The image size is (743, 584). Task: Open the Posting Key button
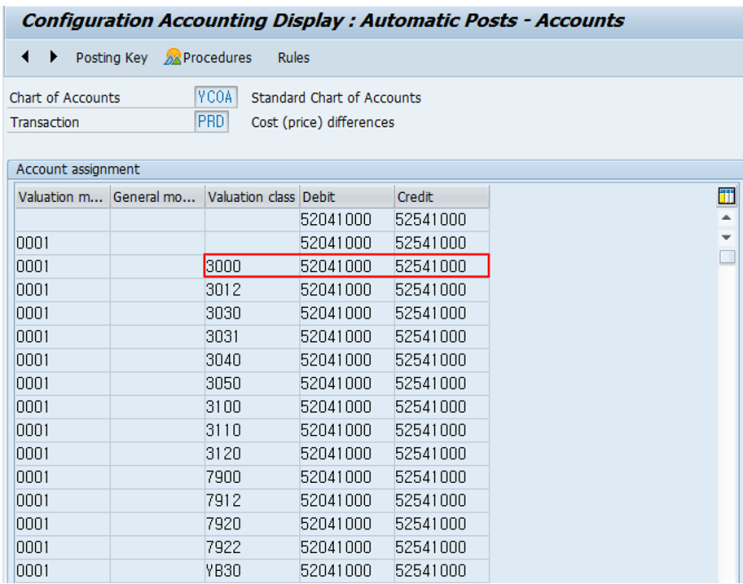tap(112, 58)
